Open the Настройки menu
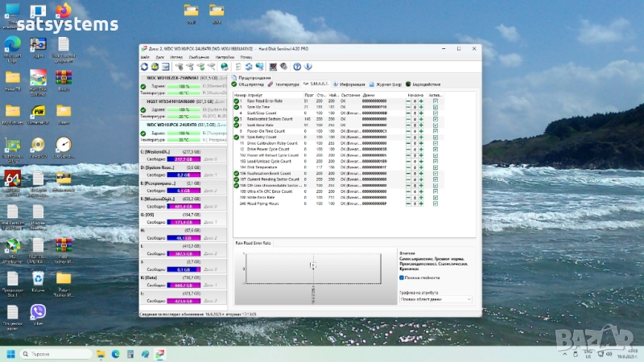The width and height of the screenshot is (644, 362). pyautogui.click(x=225, y=57)
